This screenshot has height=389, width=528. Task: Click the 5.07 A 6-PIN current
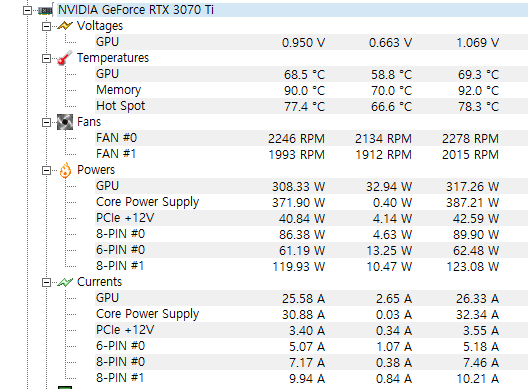pyautogui.click(x=307, y=347)
